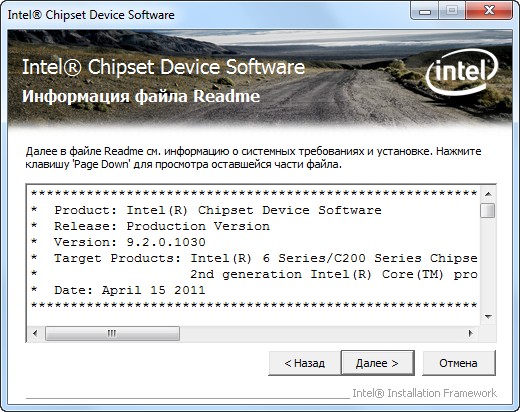Click the Date: April 15 2011 line
Screen dimensions: 520x412
coord(130,290)
